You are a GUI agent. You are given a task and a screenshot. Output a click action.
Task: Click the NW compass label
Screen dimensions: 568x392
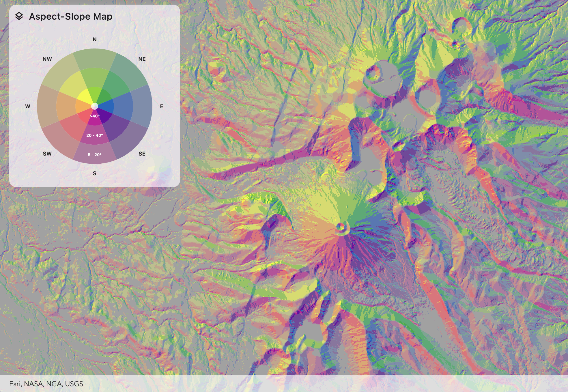point(47,59)
